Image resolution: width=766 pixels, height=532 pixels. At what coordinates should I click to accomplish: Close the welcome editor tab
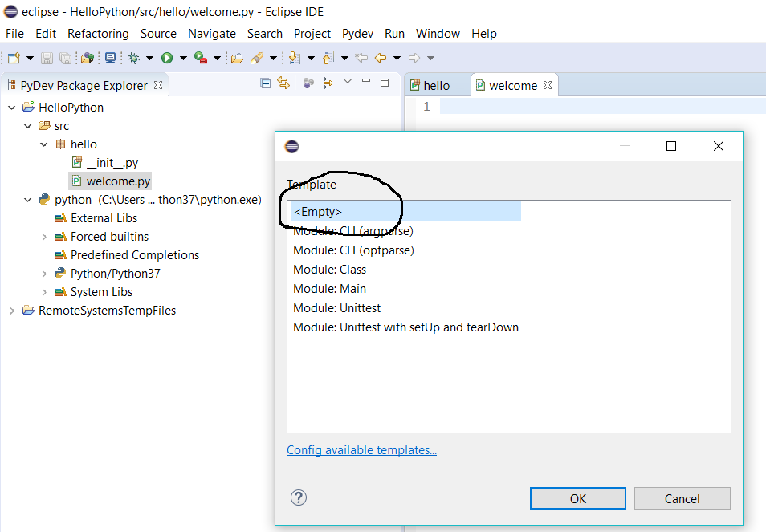coord(548,85)
